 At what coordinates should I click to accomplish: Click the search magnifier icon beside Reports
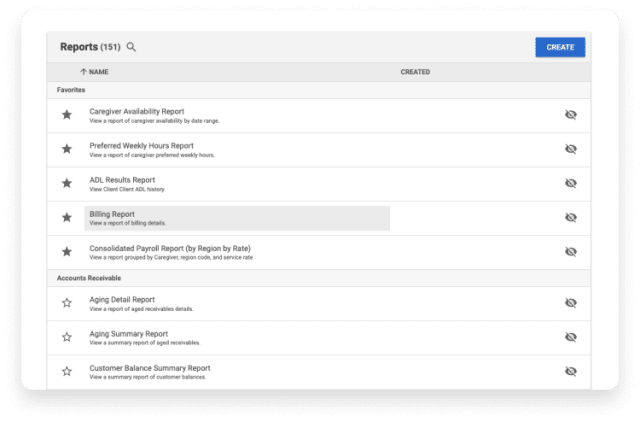point(131,47)
